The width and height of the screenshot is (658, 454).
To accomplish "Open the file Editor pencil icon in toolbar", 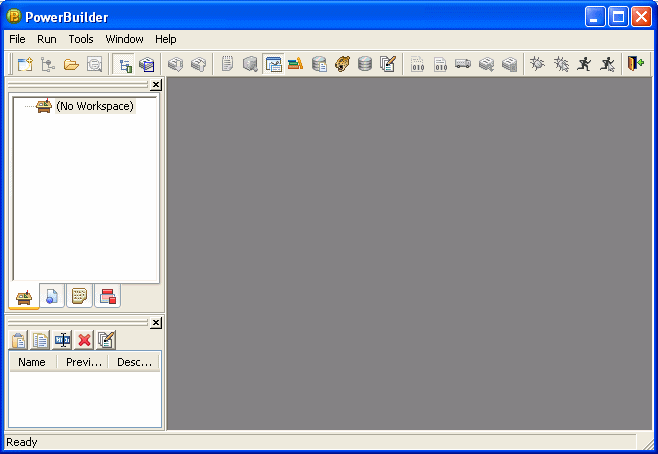I will (x=387, y=64).
